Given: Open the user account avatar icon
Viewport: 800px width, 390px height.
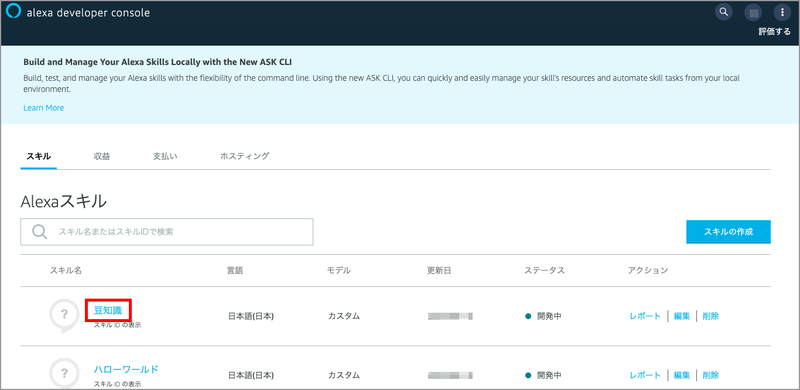Looking at the screenshot, I should pyautogui.click(x=753, y=12).
